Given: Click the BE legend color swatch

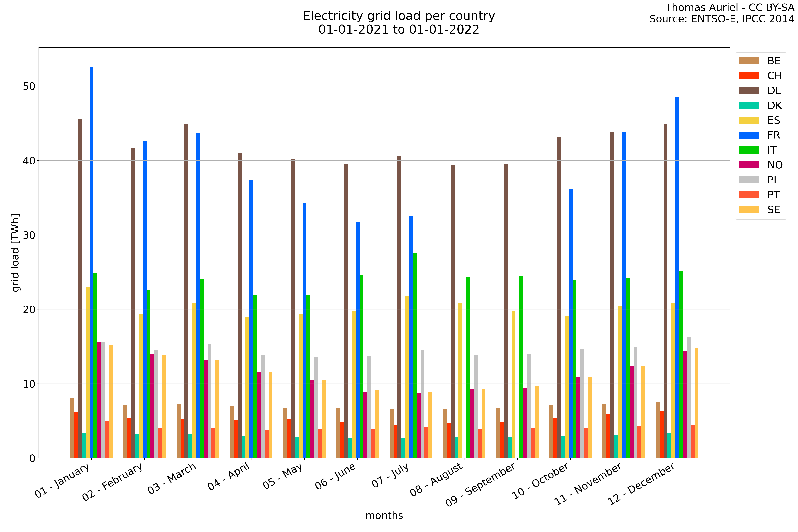Looking at the screenshot, I should click(749, 61).
